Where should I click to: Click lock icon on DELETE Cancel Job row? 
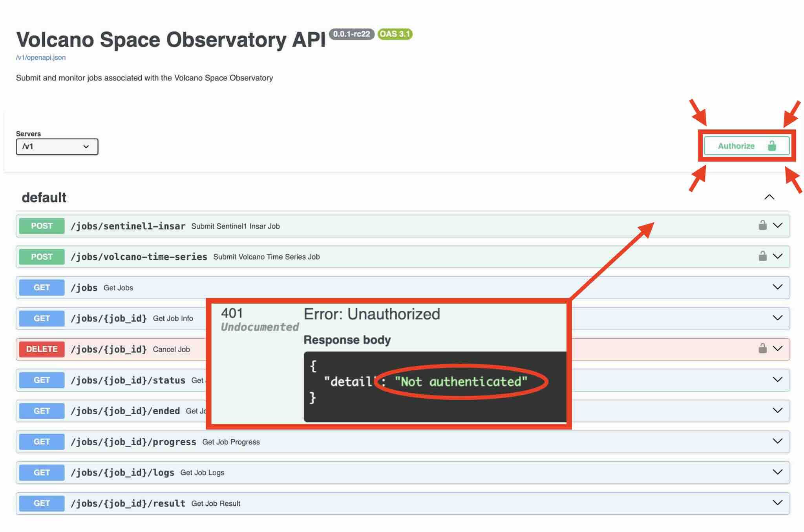pos(762,348)
